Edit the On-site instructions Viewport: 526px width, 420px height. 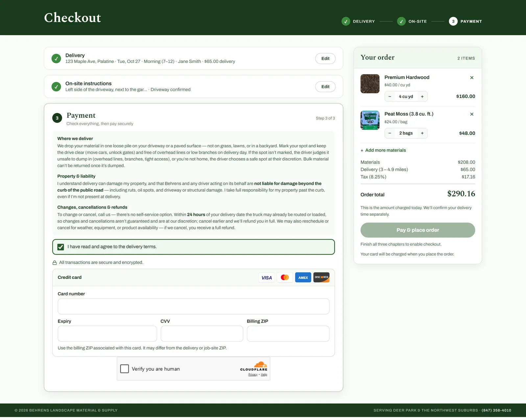[x=325, y=87]
